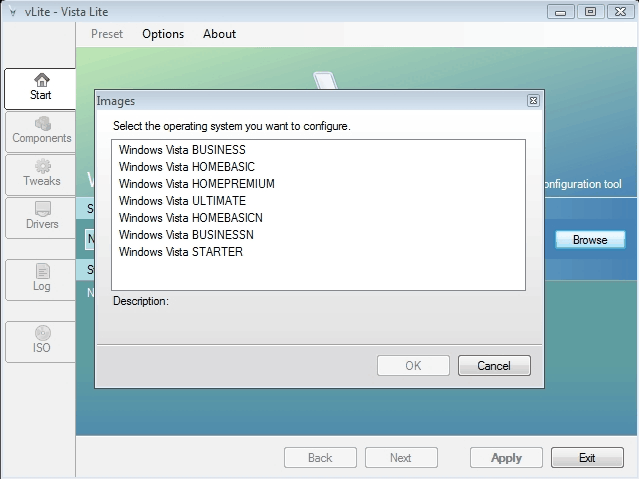Go to Drivers sidebar tab
639x479 pixels.
click(41, 218)
